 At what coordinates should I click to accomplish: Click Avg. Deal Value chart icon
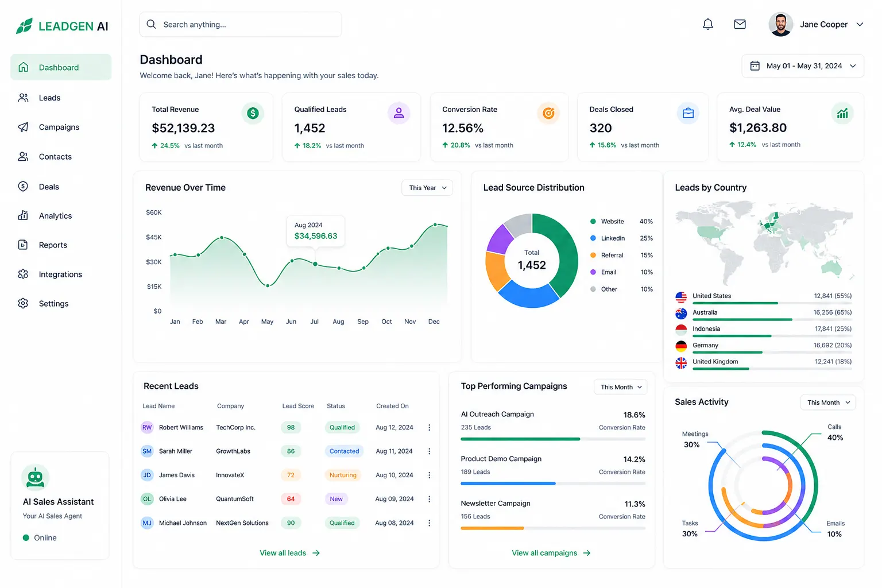842,113
